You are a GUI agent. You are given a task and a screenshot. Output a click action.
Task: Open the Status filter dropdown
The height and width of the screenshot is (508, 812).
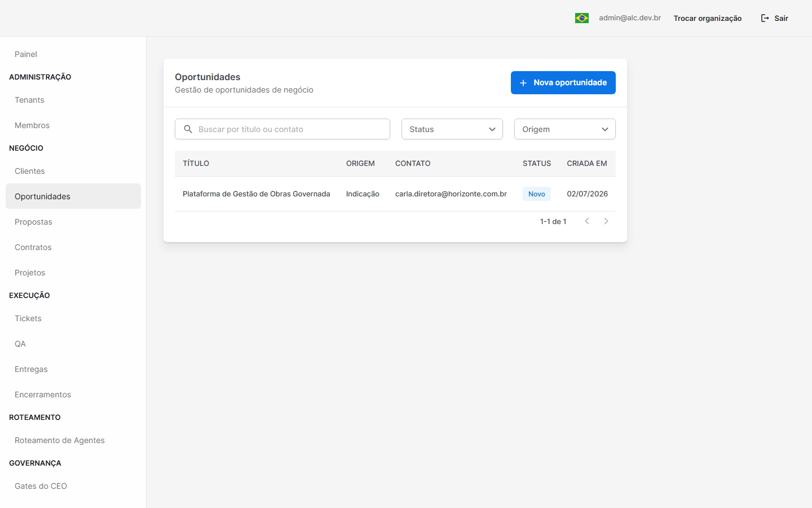(452, 129)
